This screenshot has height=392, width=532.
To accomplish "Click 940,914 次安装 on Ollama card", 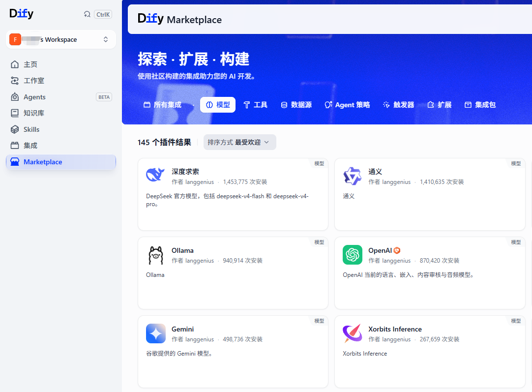I will pos(242,261).
